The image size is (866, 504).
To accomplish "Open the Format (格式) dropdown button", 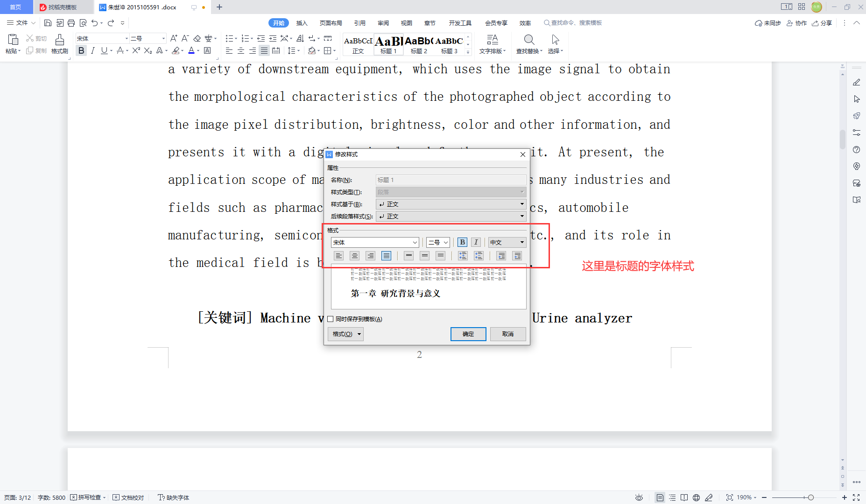I will 346,334.
